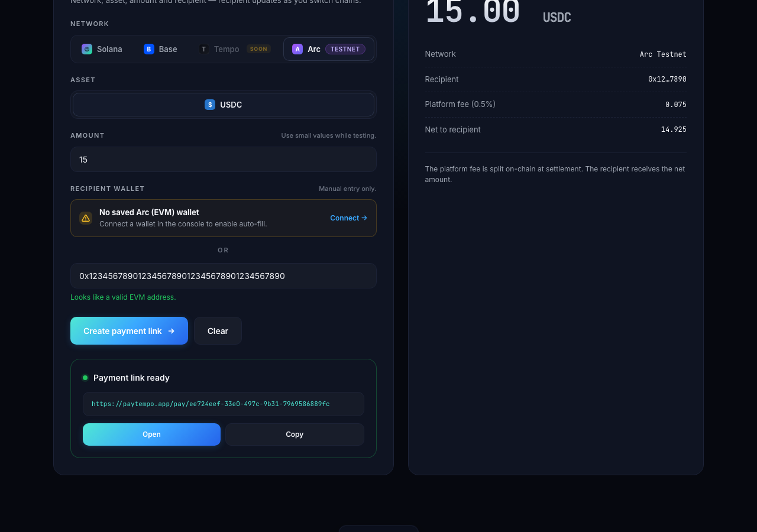
Task: Focus the amount input field
Action: [224, 160]
